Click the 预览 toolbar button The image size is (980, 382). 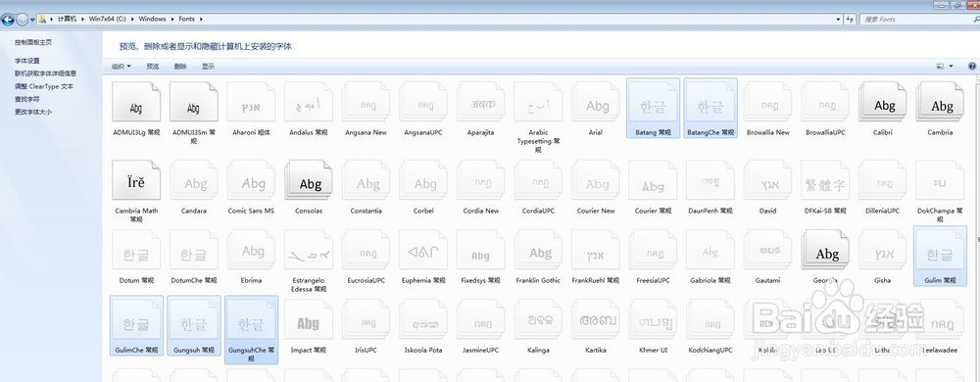[x=153, y=67]
